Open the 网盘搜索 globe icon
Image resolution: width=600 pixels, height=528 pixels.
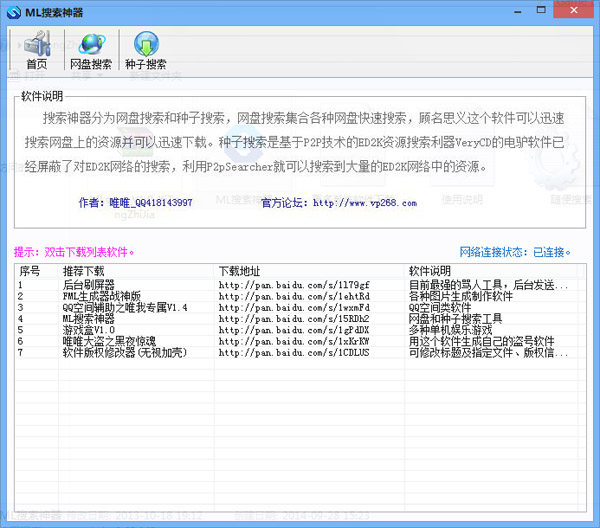91,50
